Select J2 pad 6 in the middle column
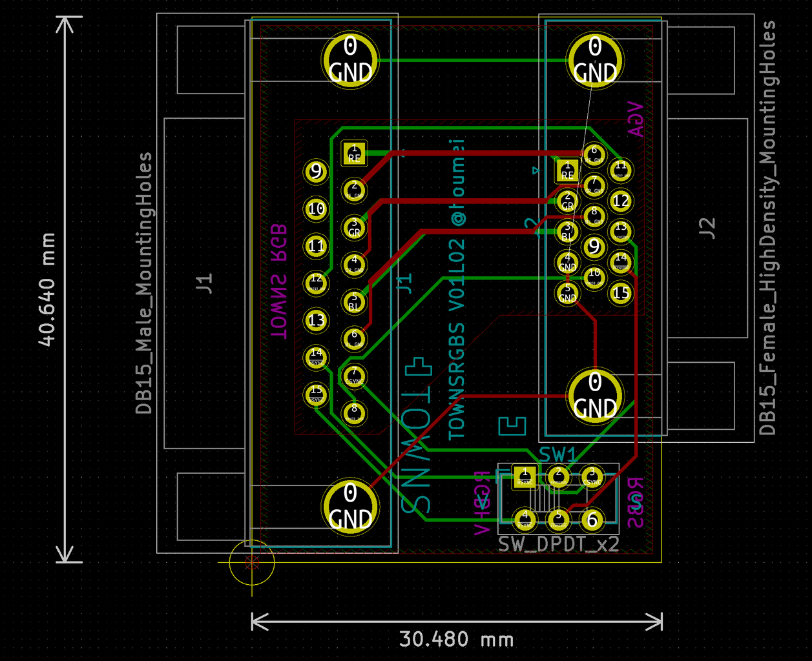812x661 pixels. [x=594, y=155]
